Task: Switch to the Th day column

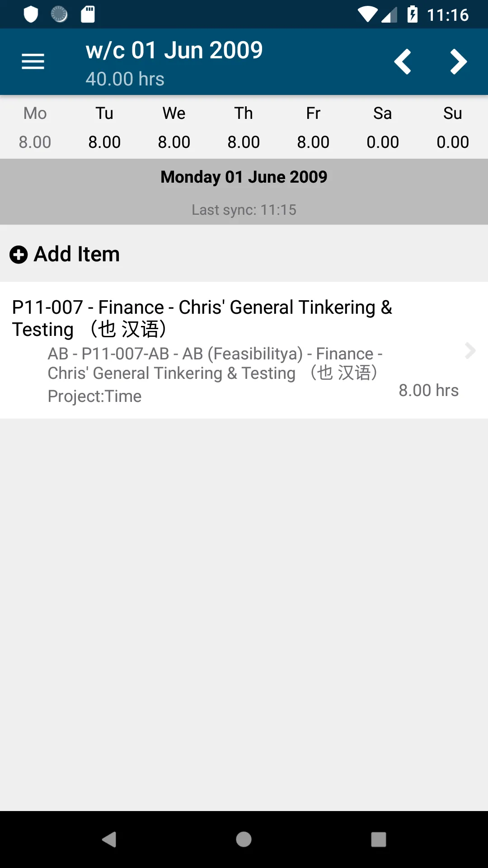Action: pyautogui.click(x=244, y=127)
